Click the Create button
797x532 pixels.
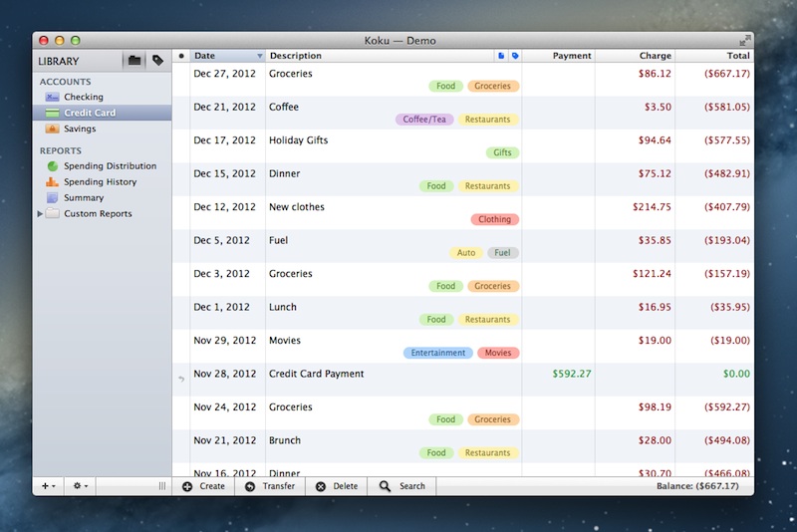pos(203,486)
